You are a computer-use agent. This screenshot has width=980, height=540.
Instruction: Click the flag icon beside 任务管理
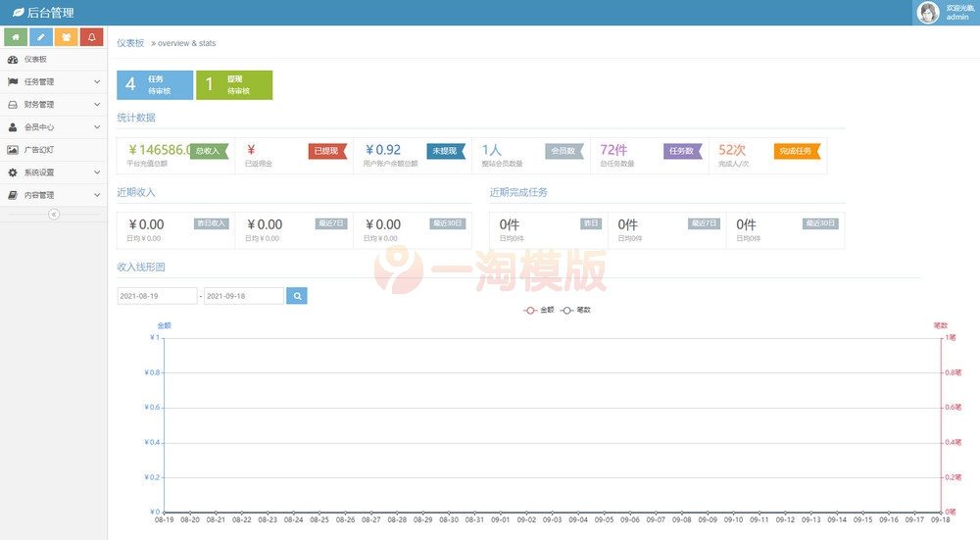coord(13,82)
